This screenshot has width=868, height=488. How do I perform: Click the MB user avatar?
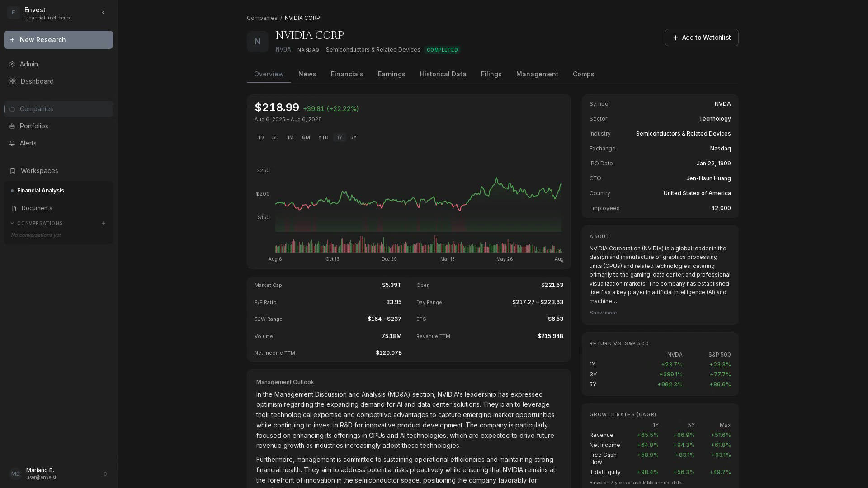[x=15, y=474]
